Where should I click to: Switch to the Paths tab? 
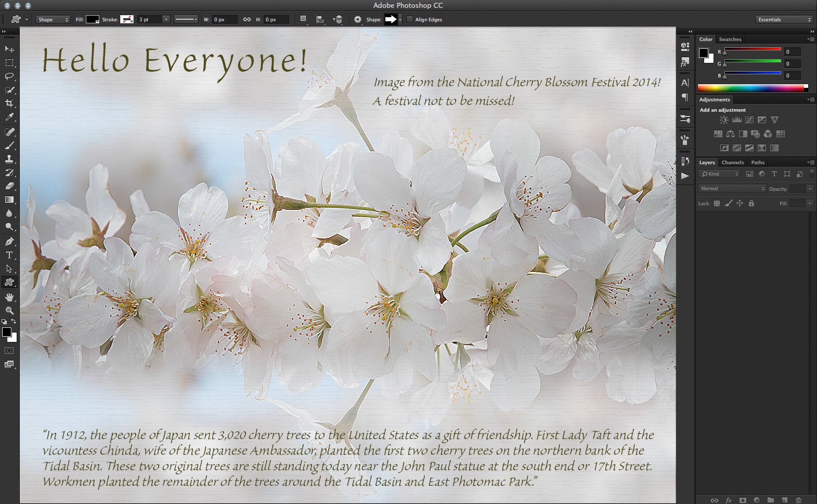point(758,163)
